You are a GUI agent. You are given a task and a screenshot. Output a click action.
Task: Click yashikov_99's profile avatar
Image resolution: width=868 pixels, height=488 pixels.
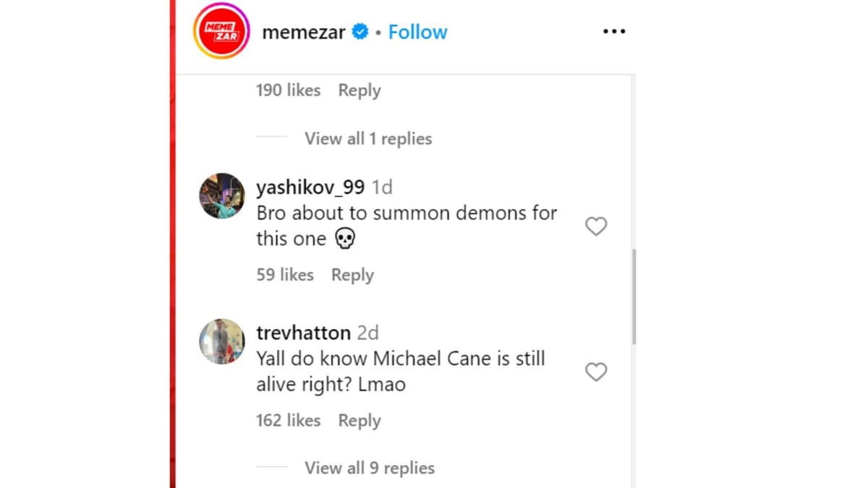point(221,196)
